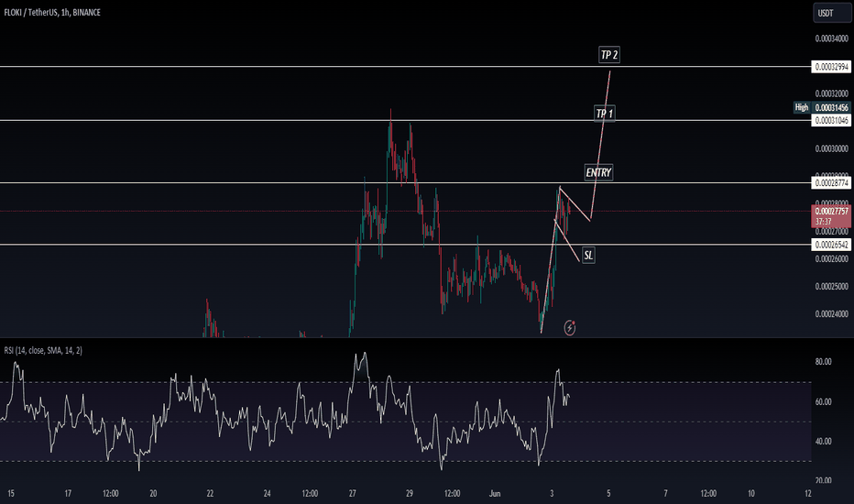Click the High 0.00031456 price label

pyautogui.click(x=823, y=107)
